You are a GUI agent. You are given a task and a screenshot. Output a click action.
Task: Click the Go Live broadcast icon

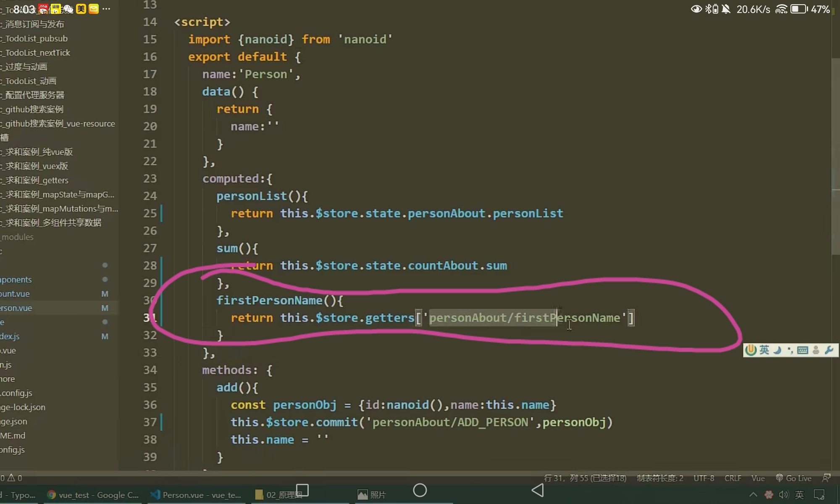coord(779,478)
